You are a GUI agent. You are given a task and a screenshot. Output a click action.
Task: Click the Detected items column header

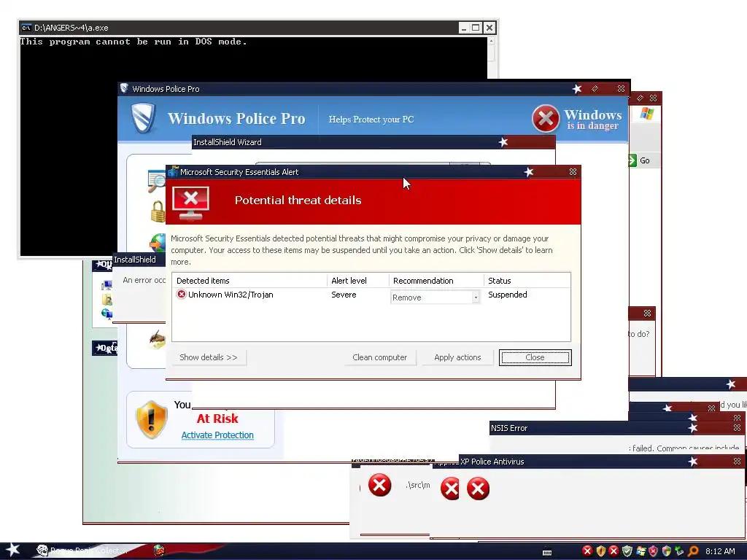tap(249, 281)
